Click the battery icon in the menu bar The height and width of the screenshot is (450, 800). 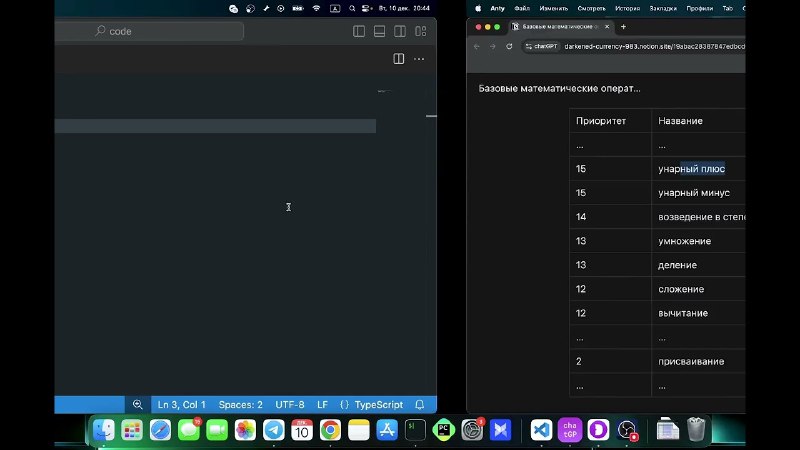[298, 8]
